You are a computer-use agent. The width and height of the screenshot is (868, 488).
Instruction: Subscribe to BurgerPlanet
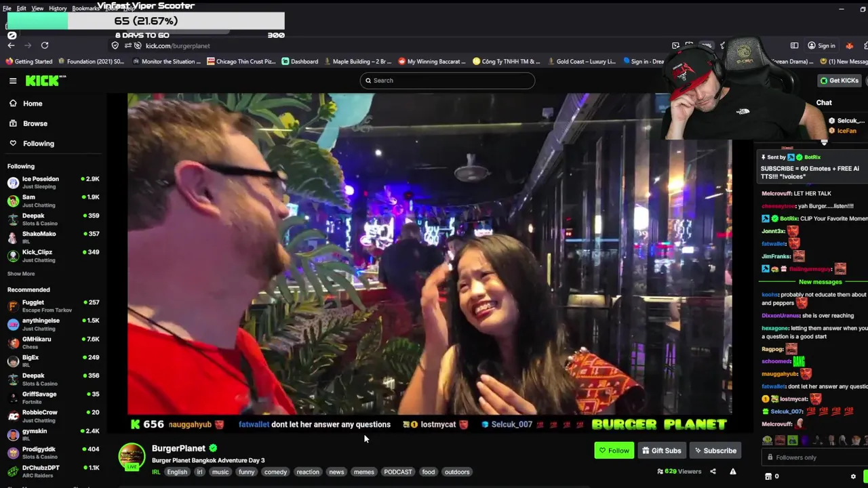tap(715, 451)
